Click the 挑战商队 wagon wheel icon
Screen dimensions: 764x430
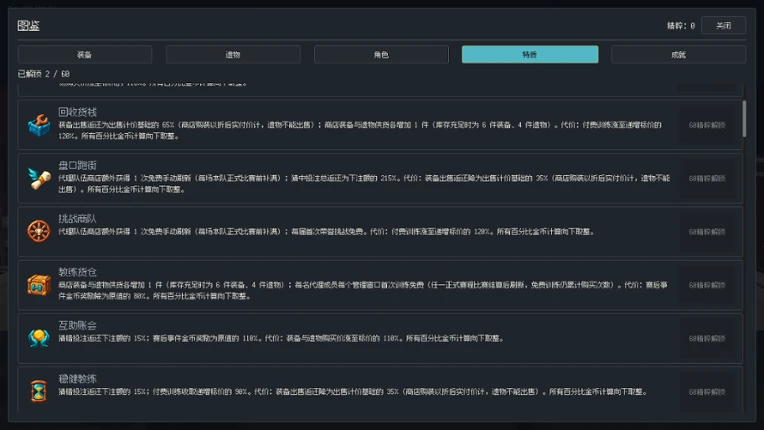pos(39,231)
